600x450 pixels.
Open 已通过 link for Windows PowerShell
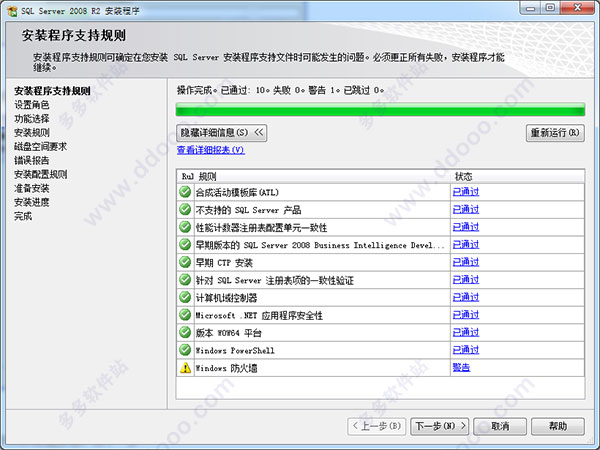pyautogui.click(x=466, y=350)
